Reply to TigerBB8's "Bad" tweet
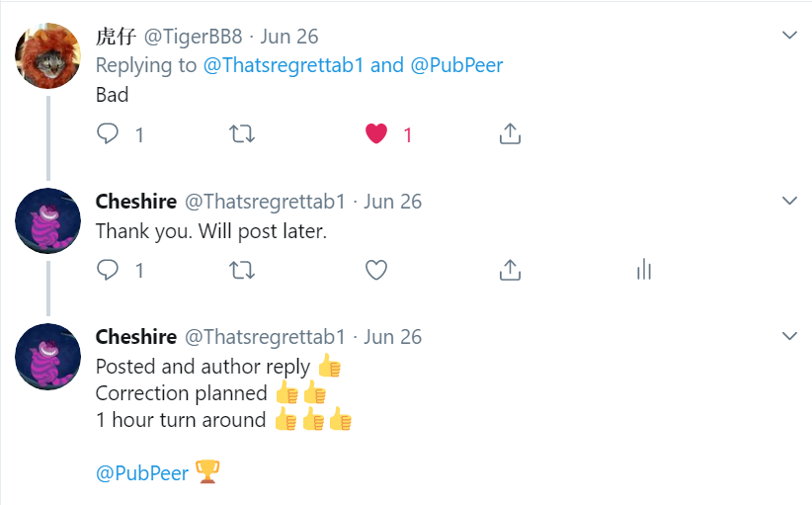Image resolution: width=812 pixels, height=505 pixels. [109, 133]
